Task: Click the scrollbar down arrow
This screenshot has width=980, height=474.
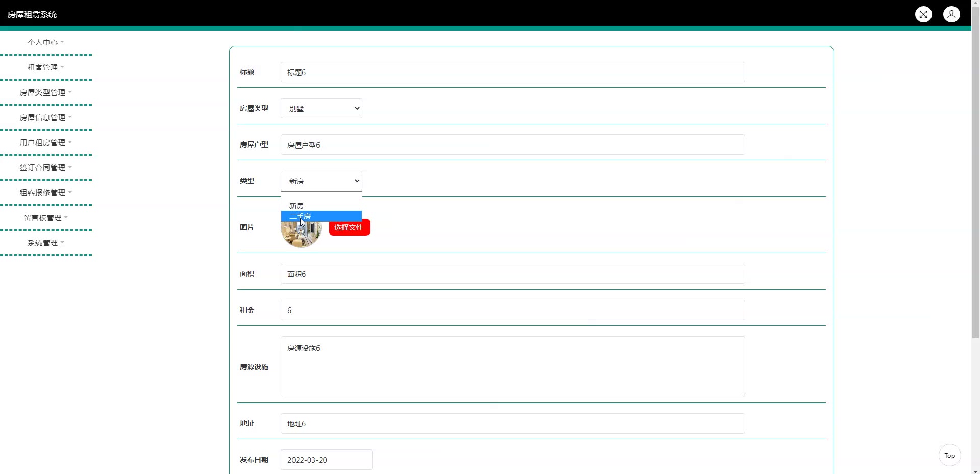Action: 975,470
